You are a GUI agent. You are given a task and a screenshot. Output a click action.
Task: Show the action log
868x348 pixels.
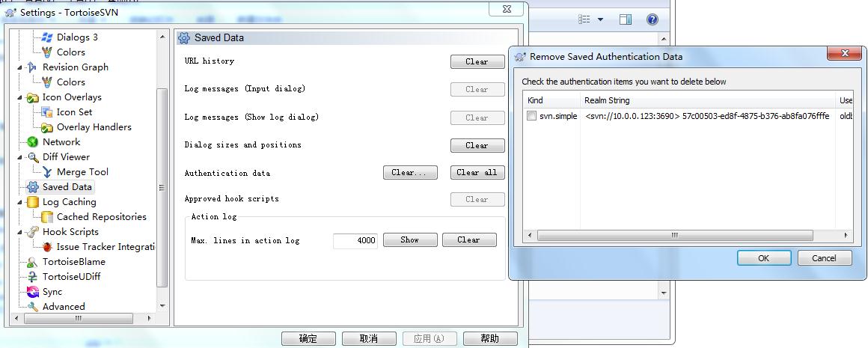410,240
